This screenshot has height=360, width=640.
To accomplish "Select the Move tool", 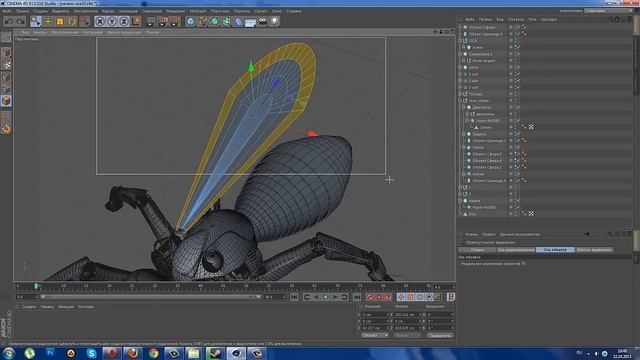I will point(48,21).
